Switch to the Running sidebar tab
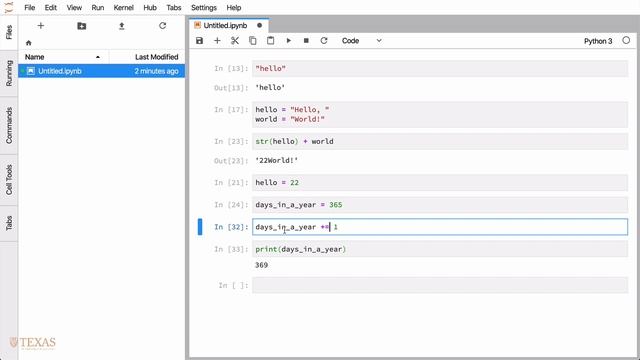Viewport: 640px width, 360px height. [9, 73]
